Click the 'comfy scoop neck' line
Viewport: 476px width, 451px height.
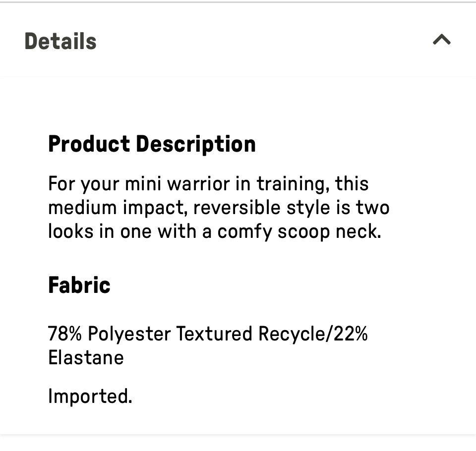click(214, 232)
